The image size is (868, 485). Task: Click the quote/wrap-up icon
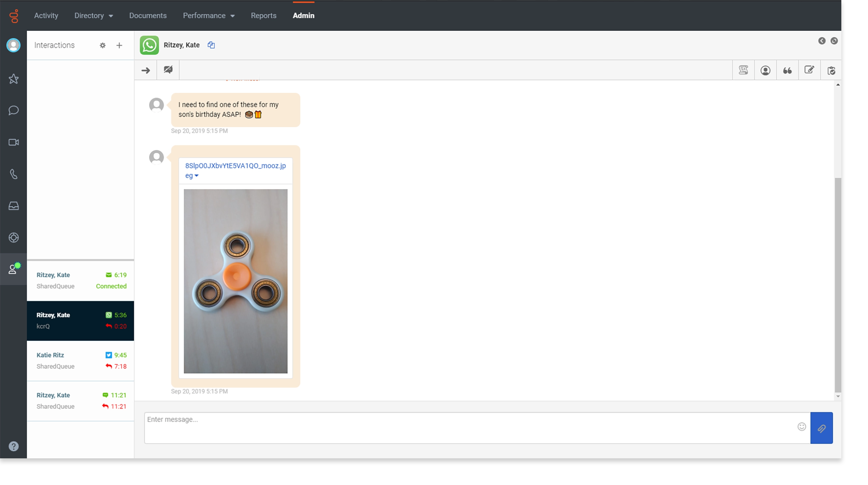pyautogui.click(x=788, y=70)
